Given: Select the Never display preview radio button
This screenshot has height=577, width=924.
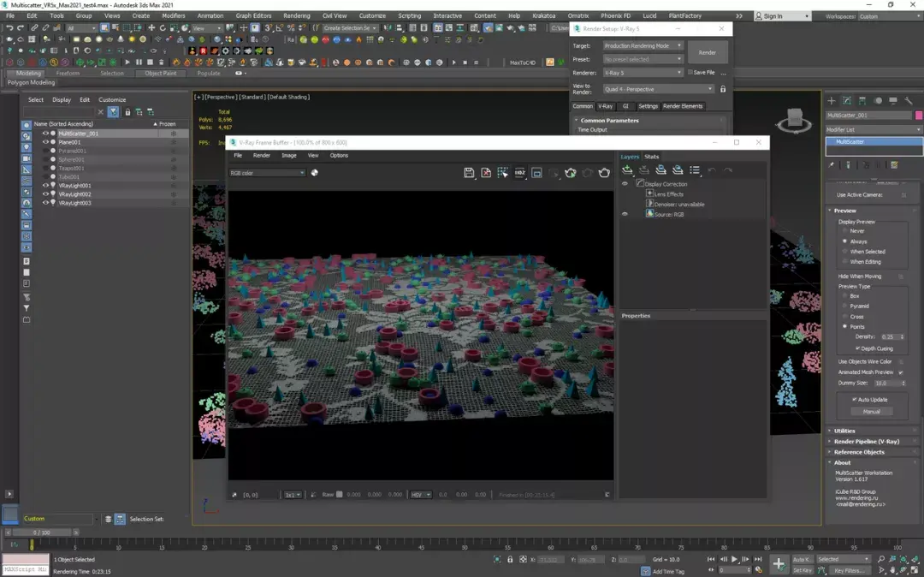Looking at the screenshot, I should (x=845, y=231).
